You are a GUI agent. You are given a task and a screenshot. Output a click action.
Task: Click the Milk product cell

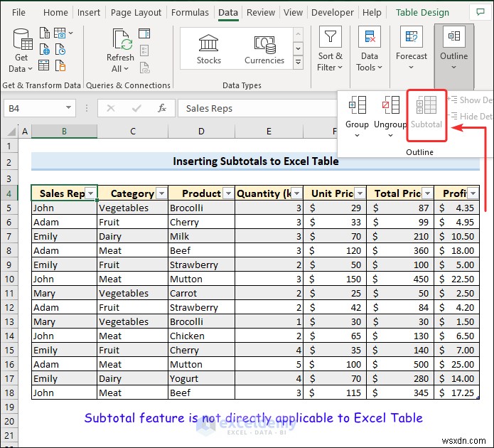pyautogui.click(x=201, y=236)
